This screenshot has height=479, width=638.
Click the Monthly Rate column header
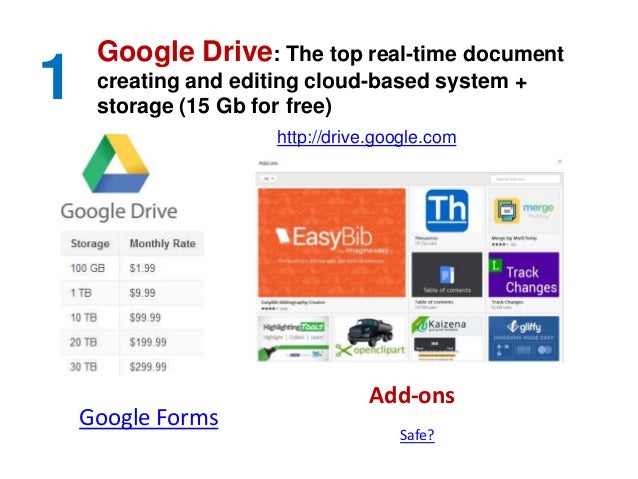tap(162, 244)
